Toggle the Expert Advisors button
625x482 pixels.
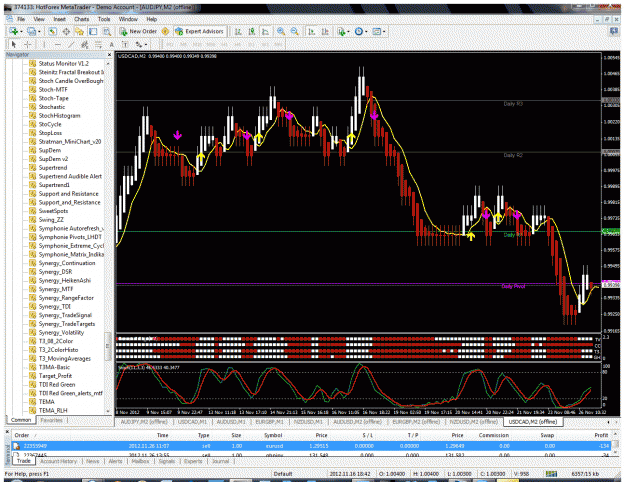[x=200, y=31]
